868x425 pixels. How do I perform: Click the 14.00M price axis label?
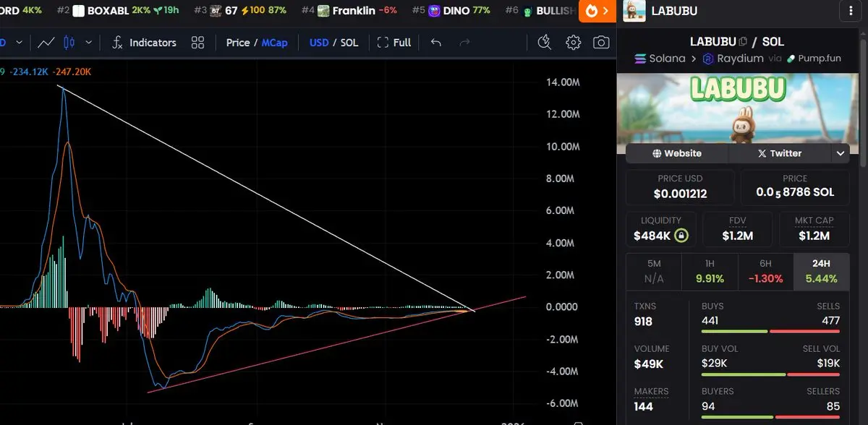pos(563,82)
